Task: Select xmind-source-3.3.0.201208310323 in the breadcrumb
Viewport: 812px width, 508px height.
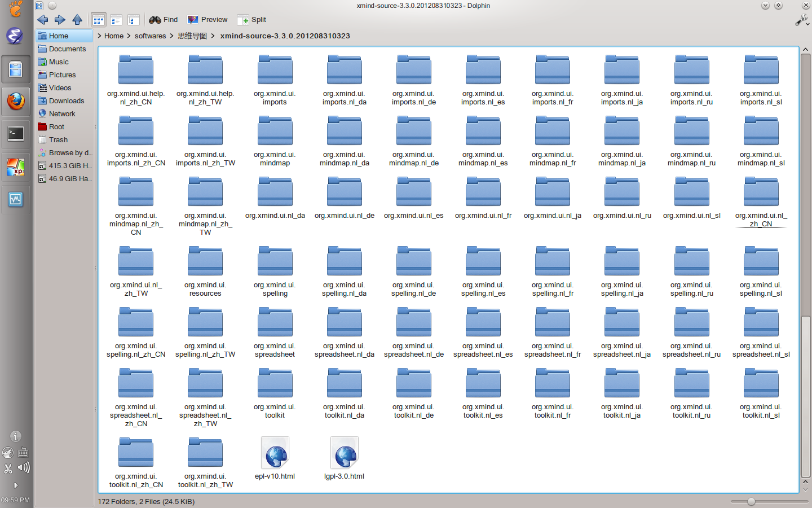Action: point(285,36)
